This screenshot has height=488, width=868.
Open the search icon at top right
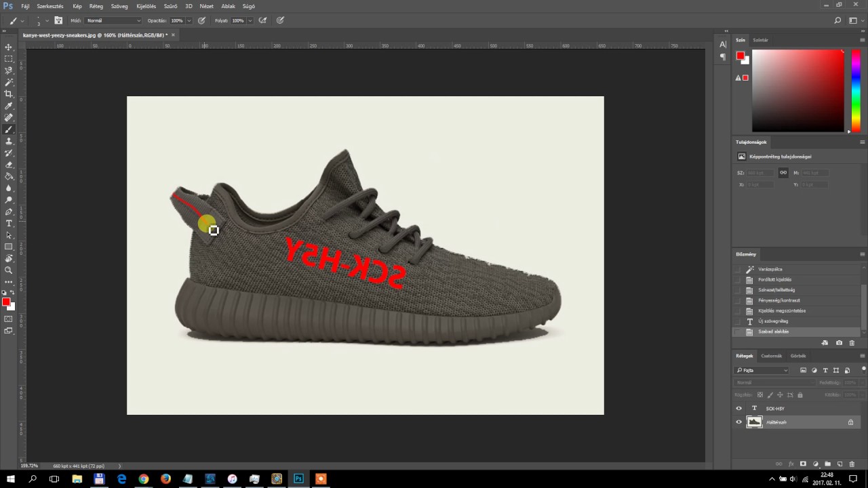(838, 20)
